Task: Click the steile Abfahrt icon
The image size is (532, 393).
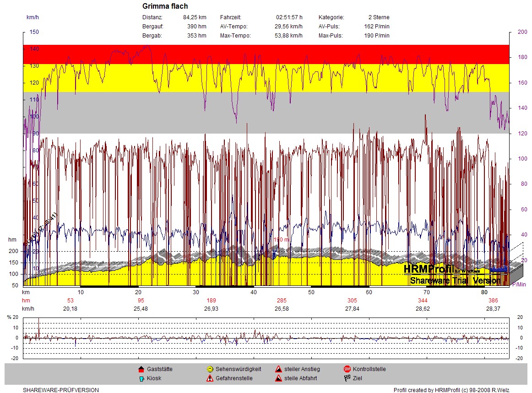Action: 278,378
